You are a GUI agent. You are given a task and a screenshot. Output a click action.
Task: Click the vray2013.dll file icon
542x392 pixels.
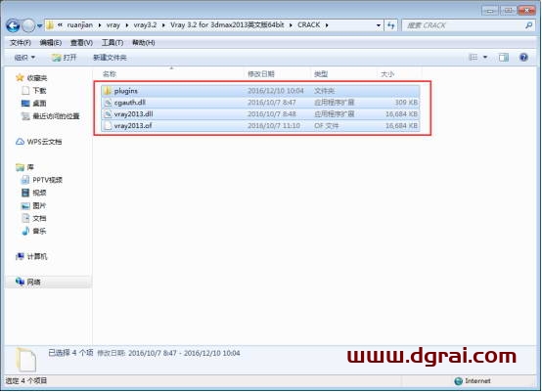[x=108, y=114]
